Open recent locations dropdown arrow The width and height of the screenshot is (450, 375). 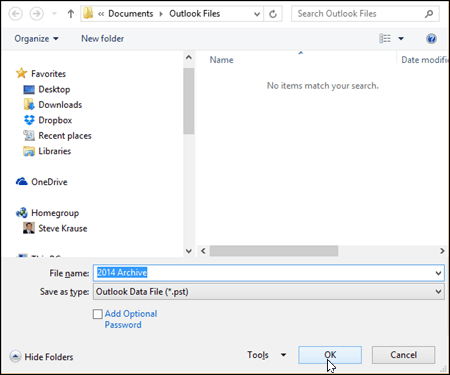[x=54, y=14]
